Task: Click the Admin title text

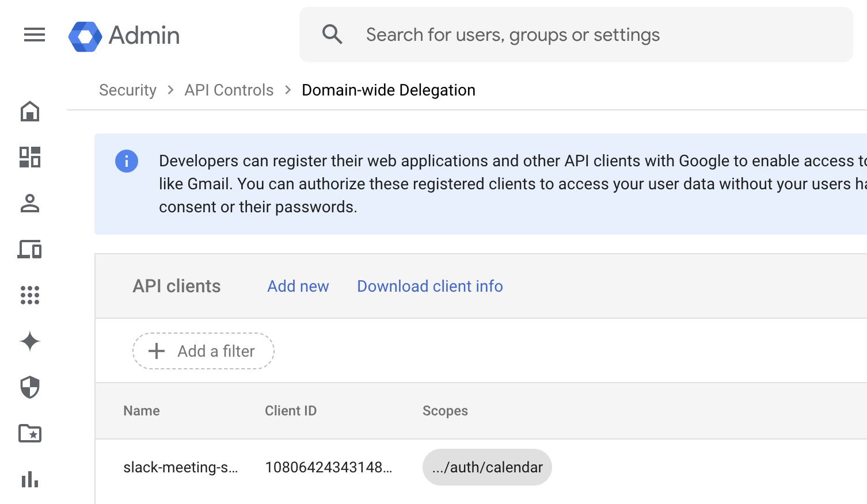Action: (144, 36)
